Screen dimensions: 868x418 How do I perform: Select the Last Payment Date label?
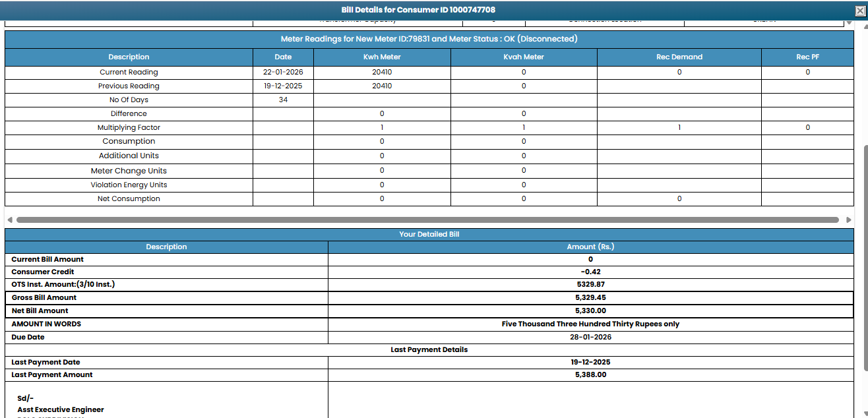point(46,362)
